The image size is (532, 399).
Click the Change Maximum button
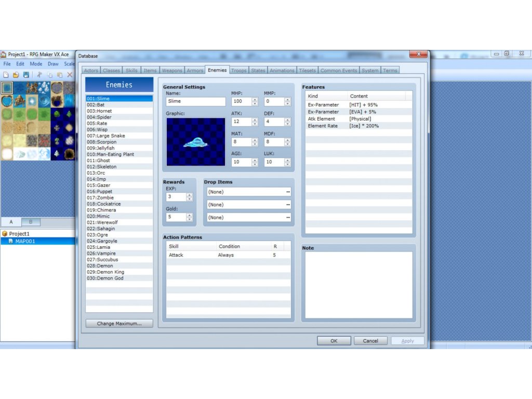(119, 324)
